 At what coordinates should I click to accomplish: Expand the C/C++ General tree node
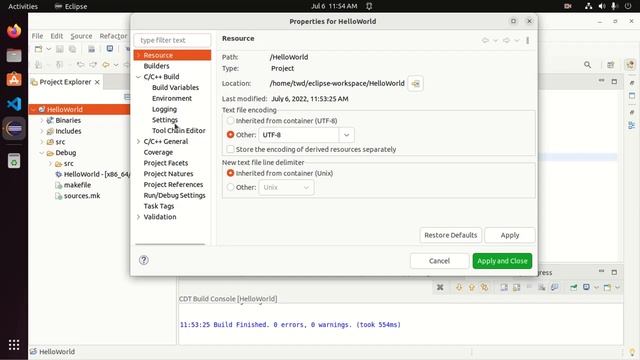[138, 141]
